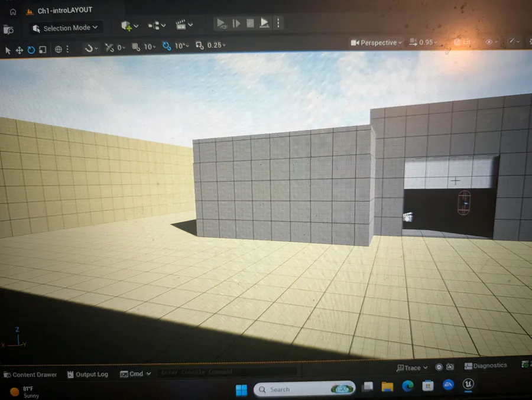Screen dimensions: 532x400
Task: Click the select objects arrow tool
Action: tap(8, 51)
